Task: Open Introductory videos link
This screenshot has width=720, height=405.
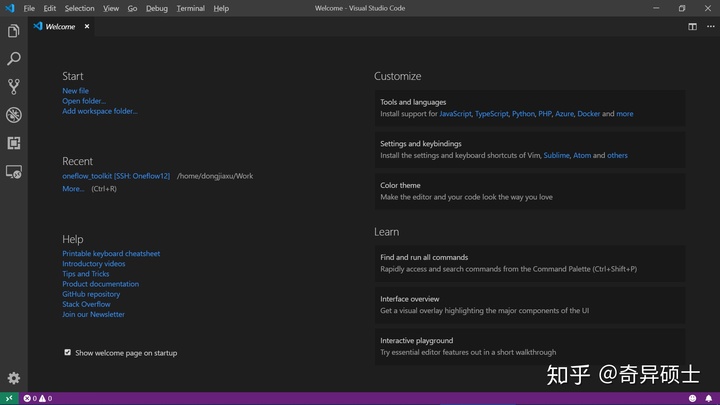Action: 94,264
